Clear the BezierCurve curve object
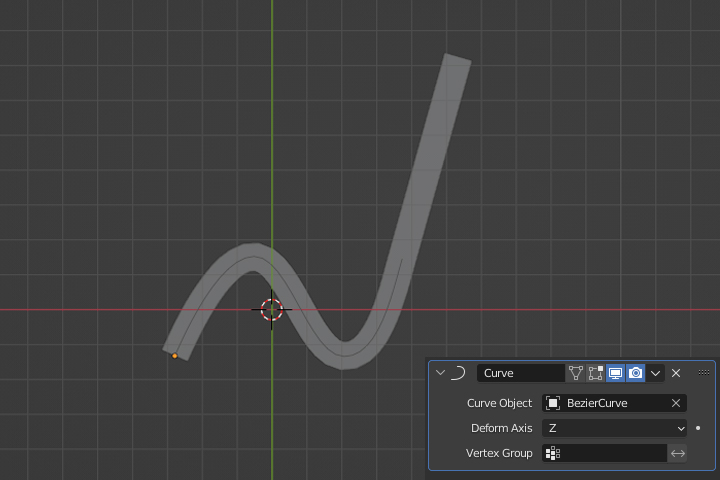The image size is (720, 480). point(676,403)
